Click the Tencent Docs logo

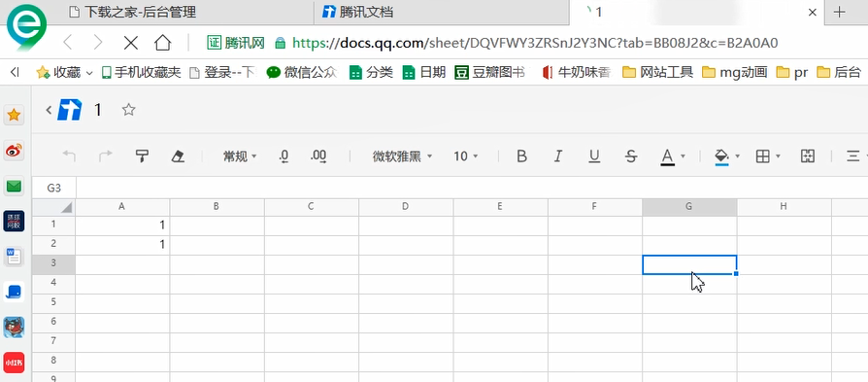70,110
